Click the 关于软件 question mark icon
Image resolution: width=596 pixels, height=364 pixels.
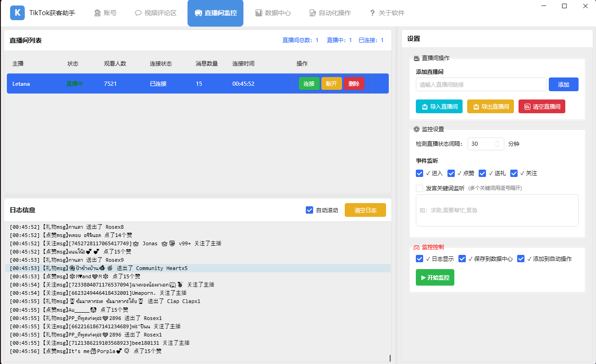(x=372, y=13)
